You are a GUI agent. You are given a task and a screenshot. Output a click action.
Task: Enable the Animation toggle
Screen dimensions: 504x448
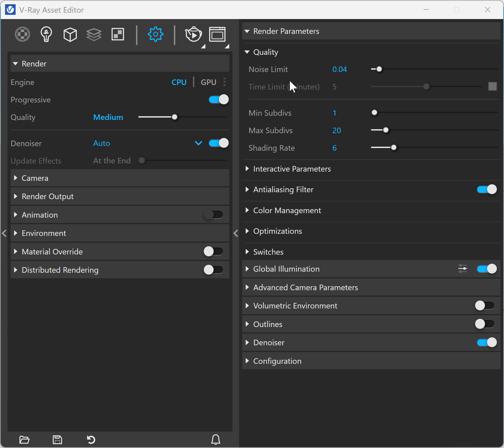coord(213,214)
